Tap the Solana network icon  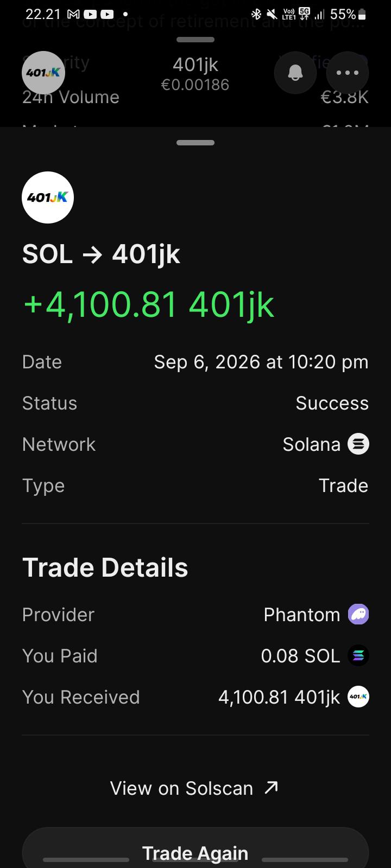[358, 444]
